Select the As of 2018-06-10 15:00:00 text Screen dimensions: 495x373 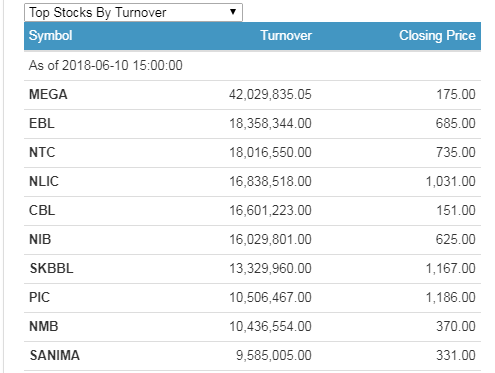(x=106, y=65)
